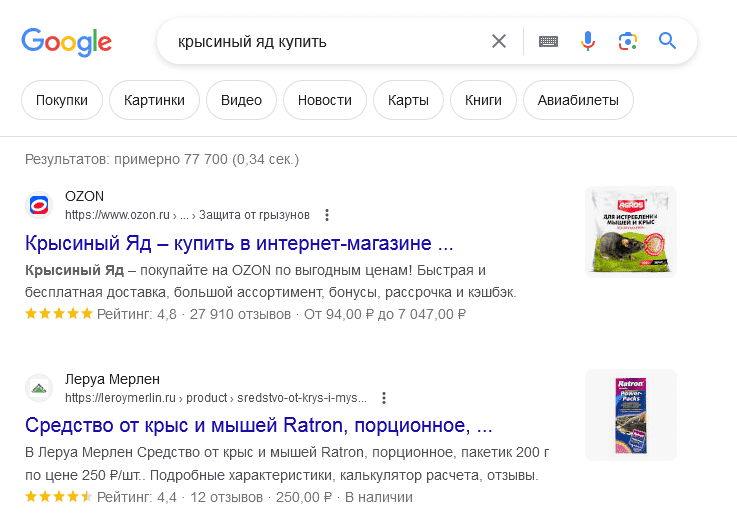The width and height of the screenshot is (737, 519).
Task: Open the Крысиный Яд OZON result link
Action: pos(239,243)
